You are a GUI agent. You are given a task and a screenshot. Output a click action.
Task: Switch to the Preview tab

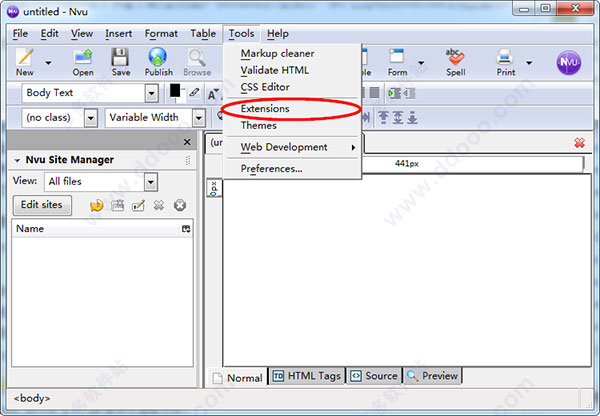pos(432,376)
